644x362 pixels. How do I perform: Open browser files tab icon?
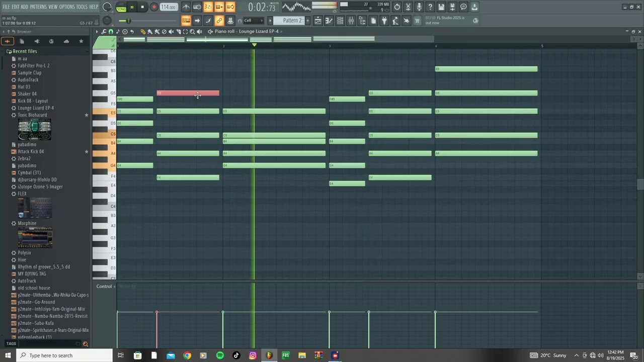(22, 41)
